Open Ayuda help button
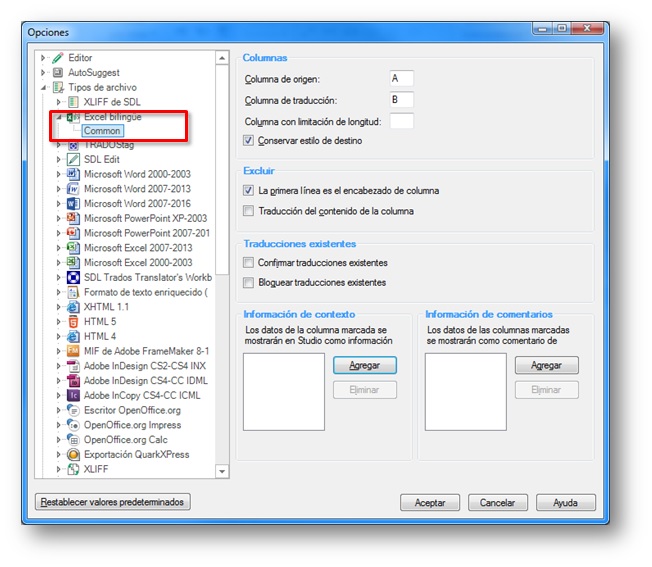The image size is (652, 567). pos(566,503)
